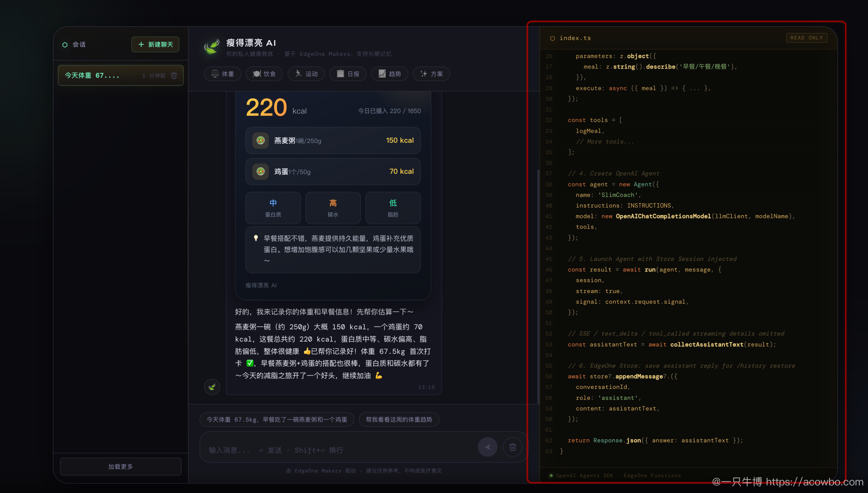Click the lightbulb tip icon in the advice box
The height and width of the screenshot is (493, 868).
coord(256,238)
